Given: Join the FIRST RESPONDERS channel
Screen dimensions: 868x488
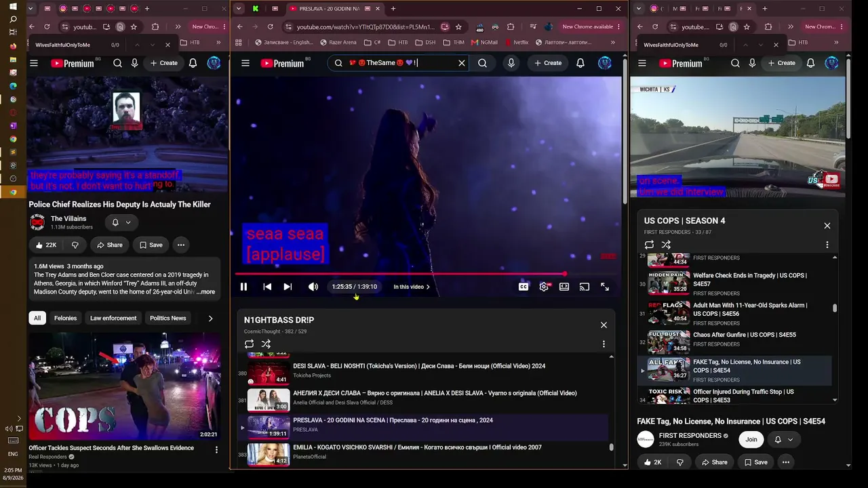Looking at the screenshot, I should [x=751, y=439].
